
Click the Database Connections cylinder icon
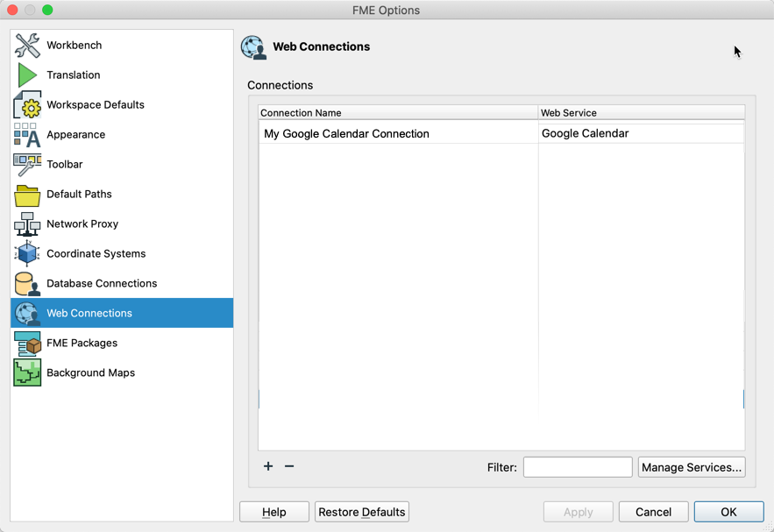click(x=27, y=284)
